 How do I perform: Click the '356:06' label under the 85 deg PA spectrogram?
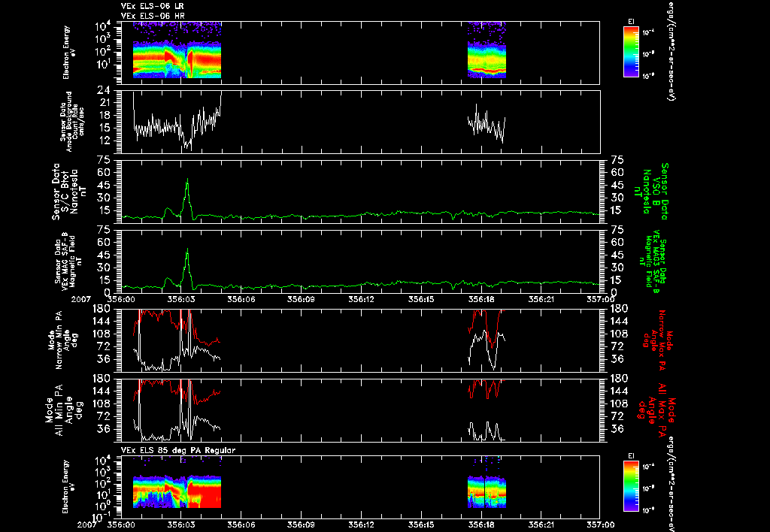click(x=241, y=524)
